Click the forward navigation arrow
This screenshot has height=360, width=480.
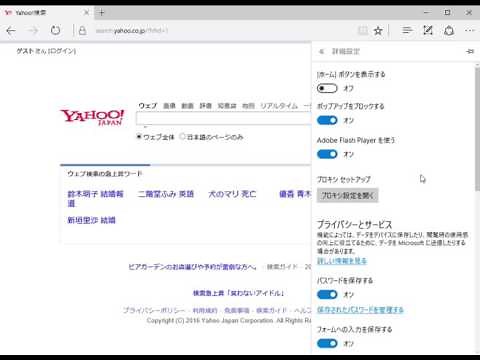click(33, 31)
